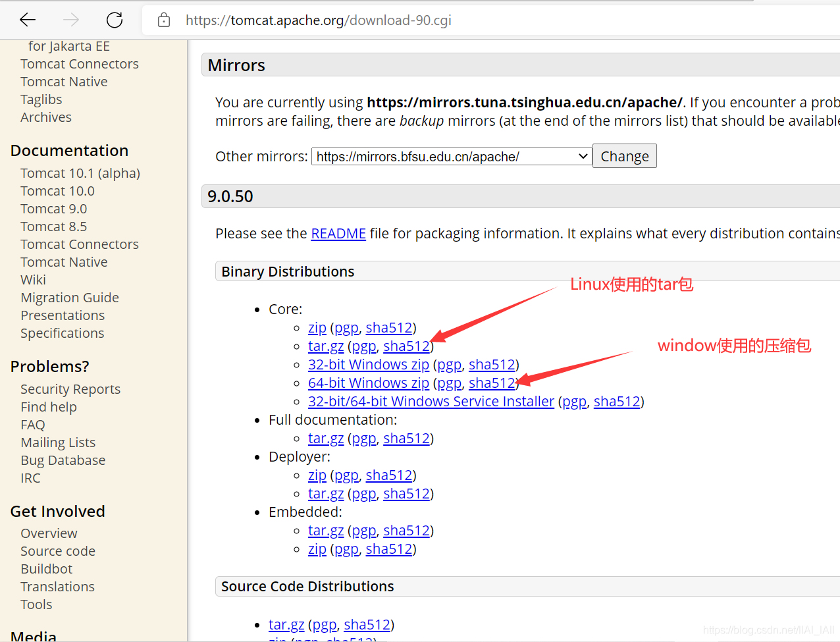Open Archives sidebar link
Viewport: 840px width, 642px height.
46,117
